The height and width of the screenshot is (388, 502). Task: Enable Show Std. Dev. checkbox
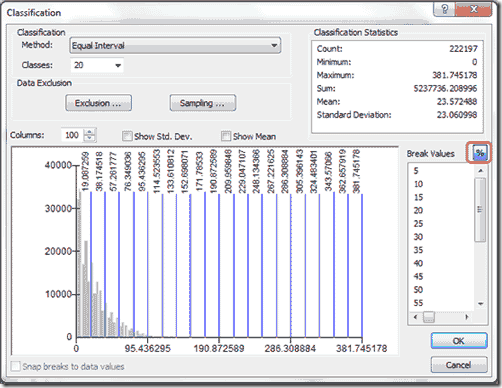(x=127, y=136)
